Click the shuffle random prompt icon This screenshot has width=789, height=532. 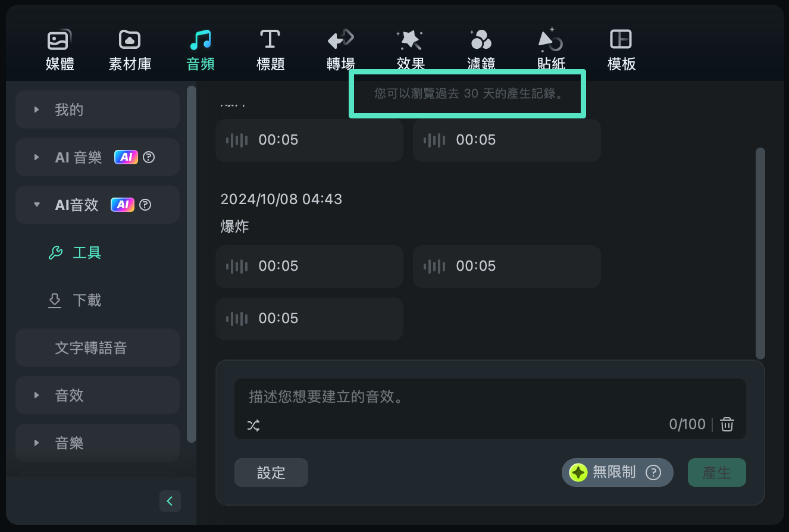[x=253, y=425]
